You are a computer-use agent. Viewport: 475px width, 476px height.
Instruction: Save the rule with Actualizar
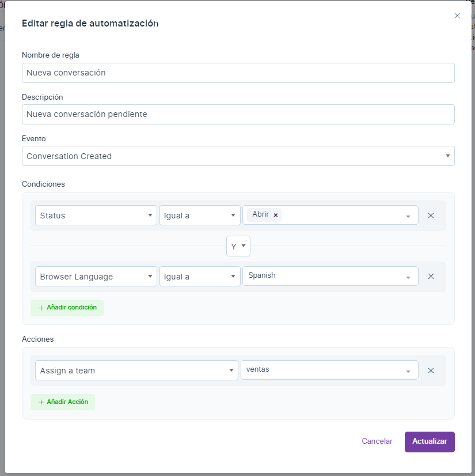coord(430,441)
